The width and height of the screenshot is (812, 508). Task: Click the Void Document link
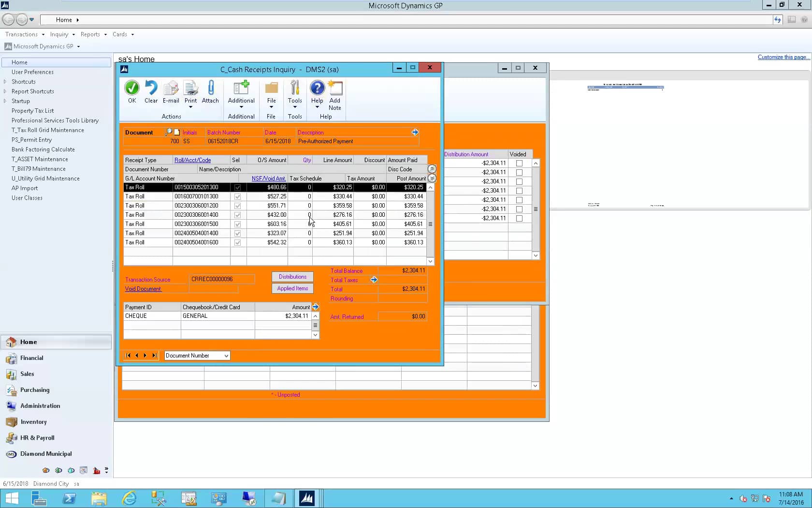click(x=143, y=289)
